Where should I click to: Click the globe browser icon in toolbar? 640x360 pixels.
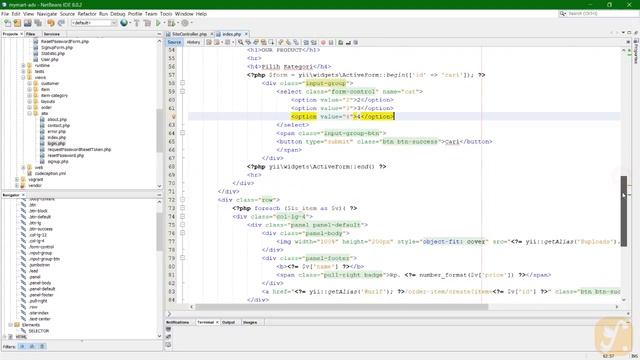124,23
